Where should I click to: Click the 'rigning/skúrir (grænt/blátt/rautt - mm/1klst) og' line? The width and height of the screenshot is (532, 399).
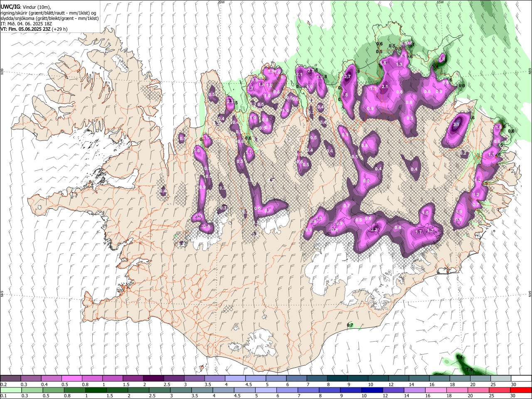[x=48, y=13]
